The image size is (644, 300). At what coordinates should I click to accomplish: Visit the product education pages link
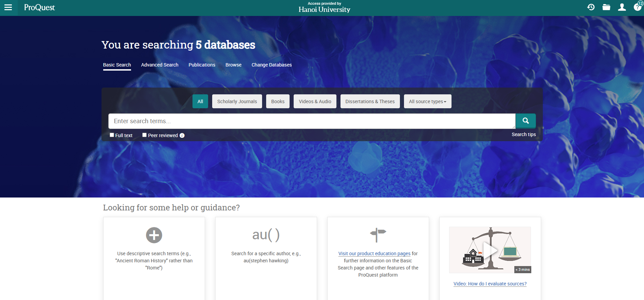[374, 254]
